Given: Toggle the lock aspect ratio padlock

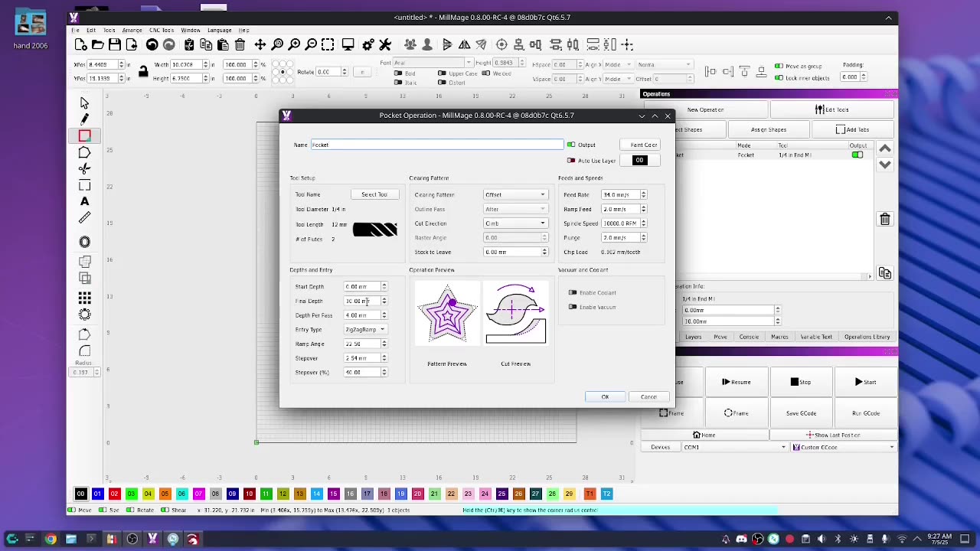Looking at the screenshot, I should click(142, 72).
